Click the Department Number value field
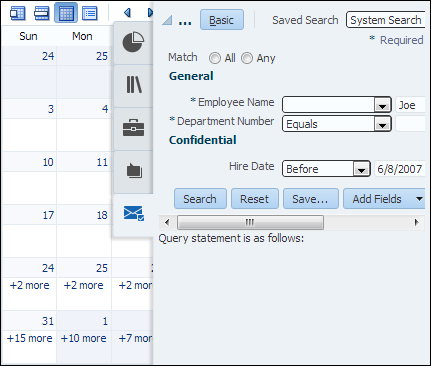434x371 pixels. (410, 124)
